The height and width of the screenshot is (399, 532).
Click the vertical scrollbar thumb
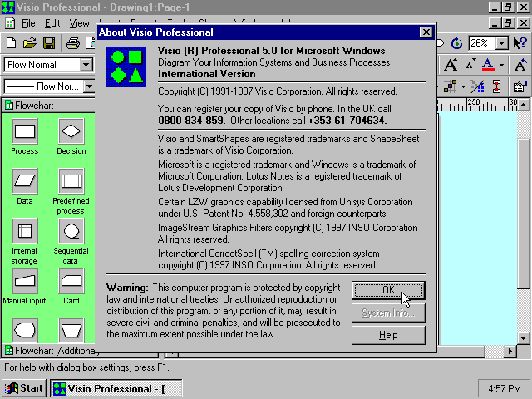point(524,214)
